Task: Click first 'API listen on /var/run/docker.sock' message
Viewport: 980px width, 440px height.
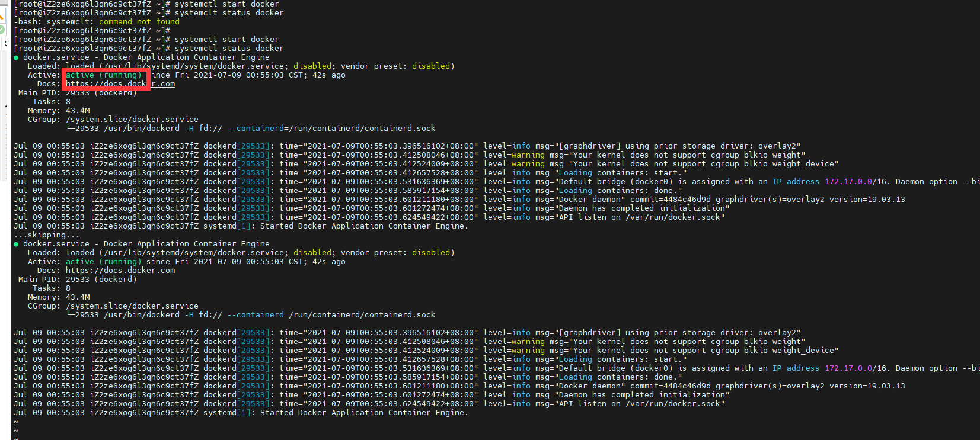Action: [x=639, y=217]
